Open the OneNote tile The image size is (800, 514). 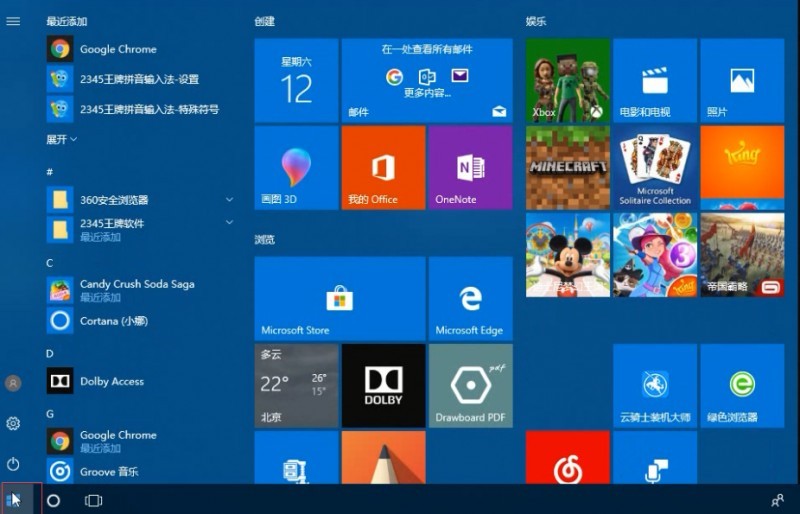(x=470, y=168)
